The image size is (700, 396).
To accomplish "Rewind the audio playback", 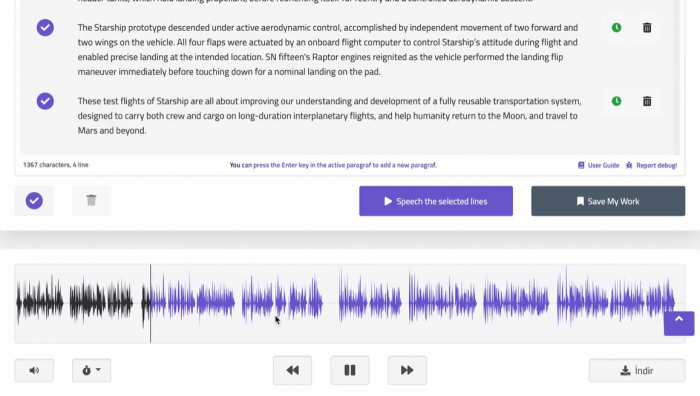I will (x=292, y=370).
